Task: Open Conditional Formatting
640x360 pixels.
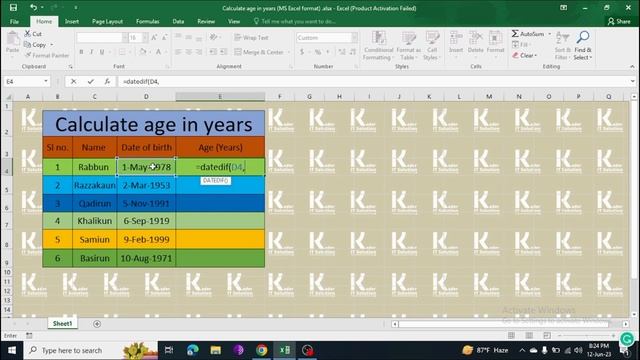Action: click(x=378, y=46)
